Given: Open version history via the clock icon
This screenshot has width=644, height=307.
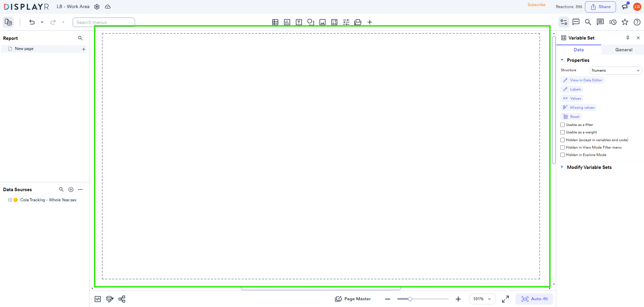Looking at the screenshot, I should coord(613,22).
